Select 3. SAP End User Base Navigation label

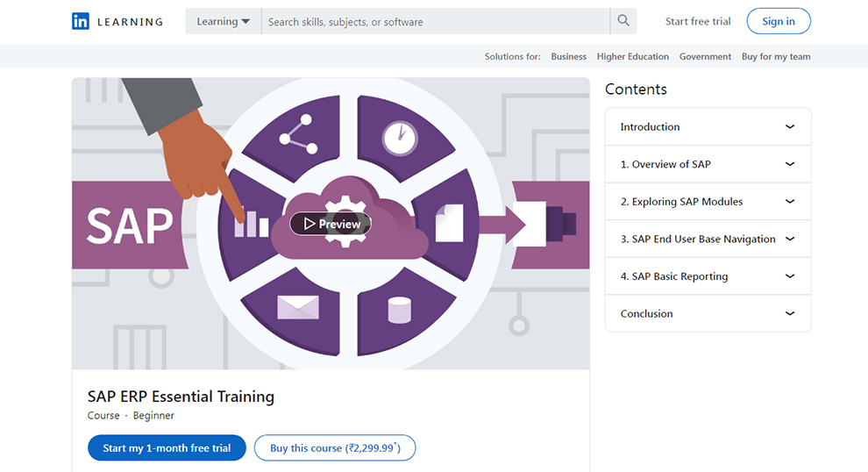(698, 239)
